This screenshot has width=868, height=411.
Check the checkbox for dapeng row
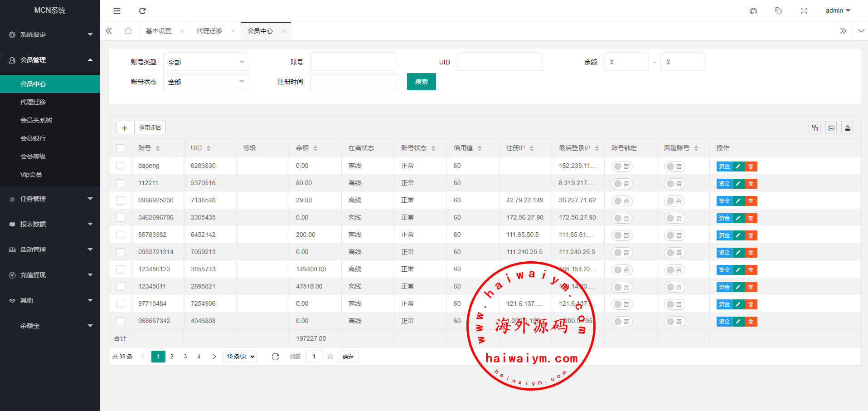point(120,166)
